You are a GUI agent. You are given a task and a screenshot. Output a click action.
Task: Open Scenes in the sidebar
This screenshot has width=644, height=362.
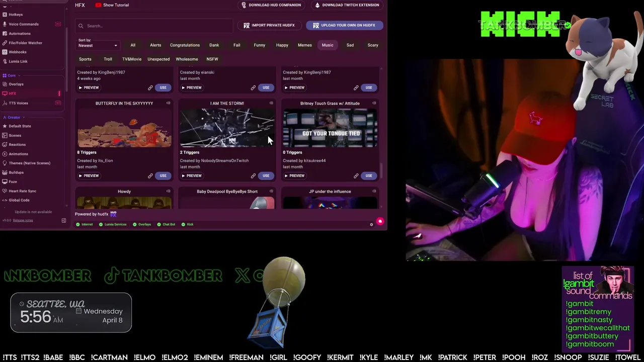tap(15, 135)
